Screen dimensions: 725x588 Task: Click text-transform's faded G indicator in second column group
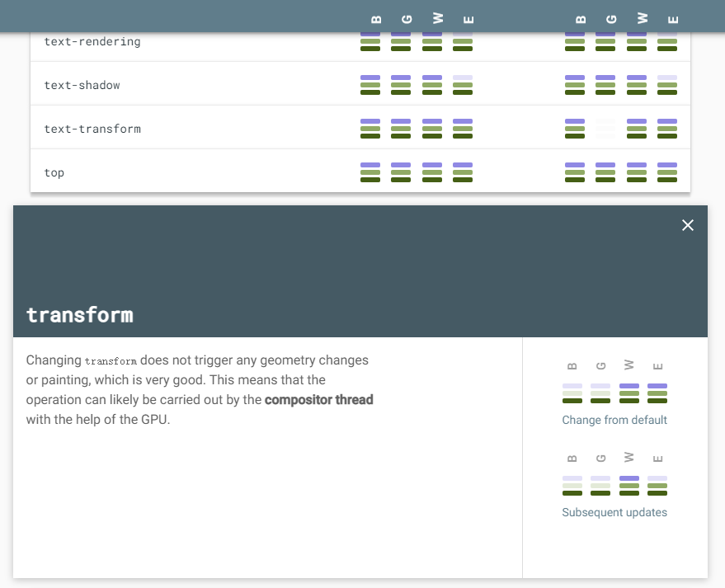point(605,129)
